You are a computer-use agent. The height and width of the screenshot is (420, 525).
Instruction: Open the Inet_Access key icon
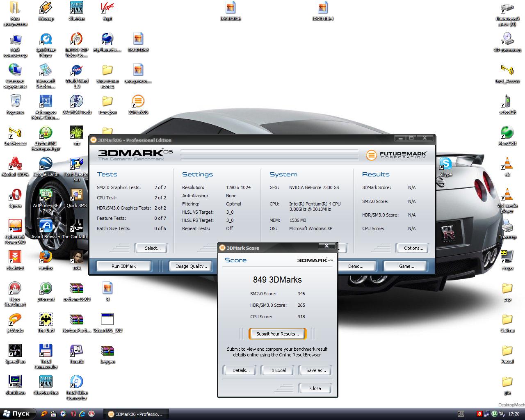[507, 73]
